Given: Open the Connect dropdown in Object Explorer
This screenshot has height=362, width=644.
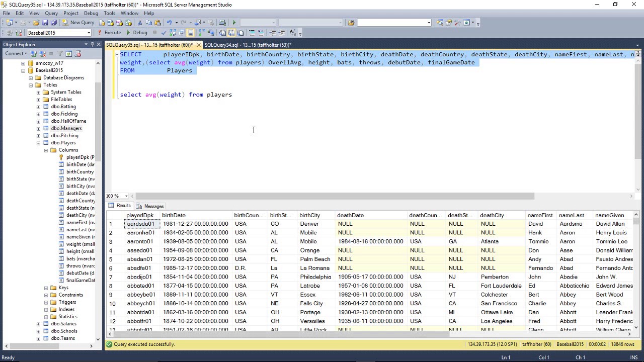Looking at the screenshot, I should tap(16, 54).
